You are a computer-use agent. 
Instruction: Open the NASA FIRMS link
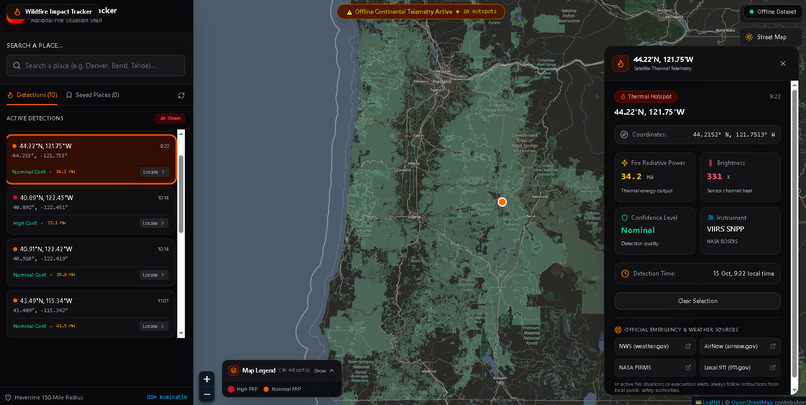click(654, 367)
